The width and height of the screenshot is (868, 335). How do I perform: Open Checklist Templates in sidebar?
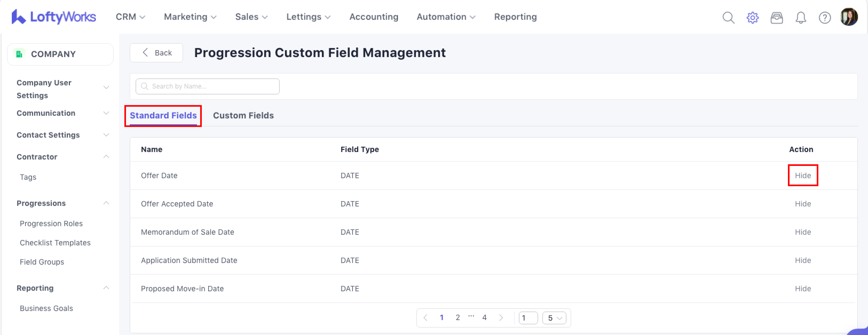pyautogui.click(x=55, y=243)
